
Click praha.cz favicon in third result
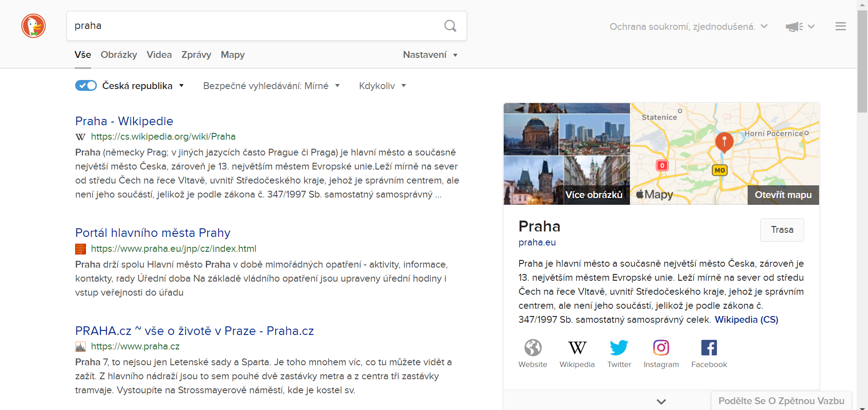pyautogui.click(x=81, y=347)
